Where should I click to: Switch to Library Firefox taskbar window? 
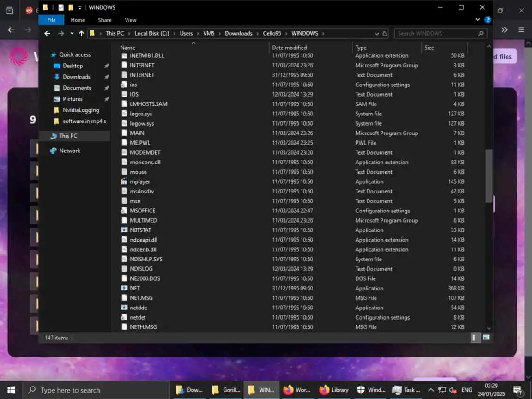tap(334, 390)
